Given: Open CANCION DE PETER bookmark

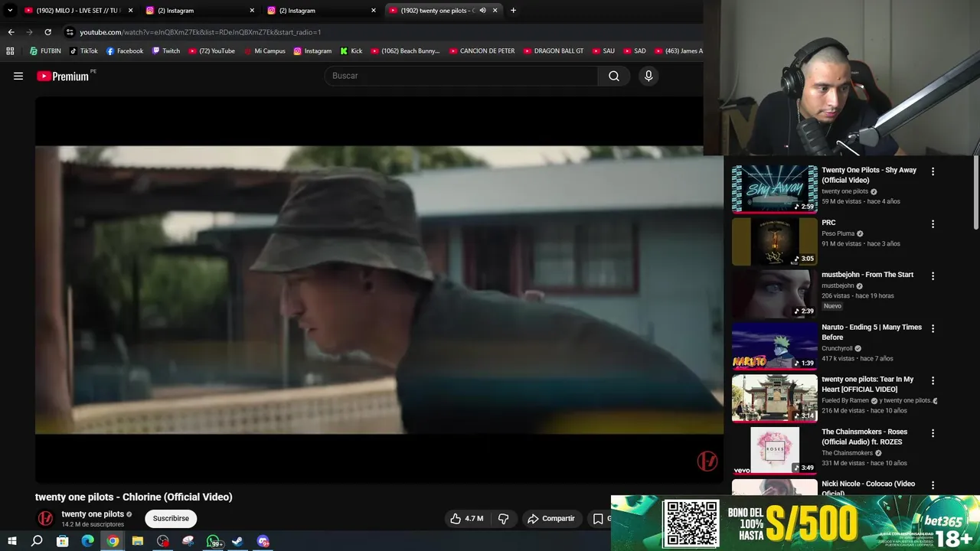Looking at the screenshot, I should [x=482, y=51].
